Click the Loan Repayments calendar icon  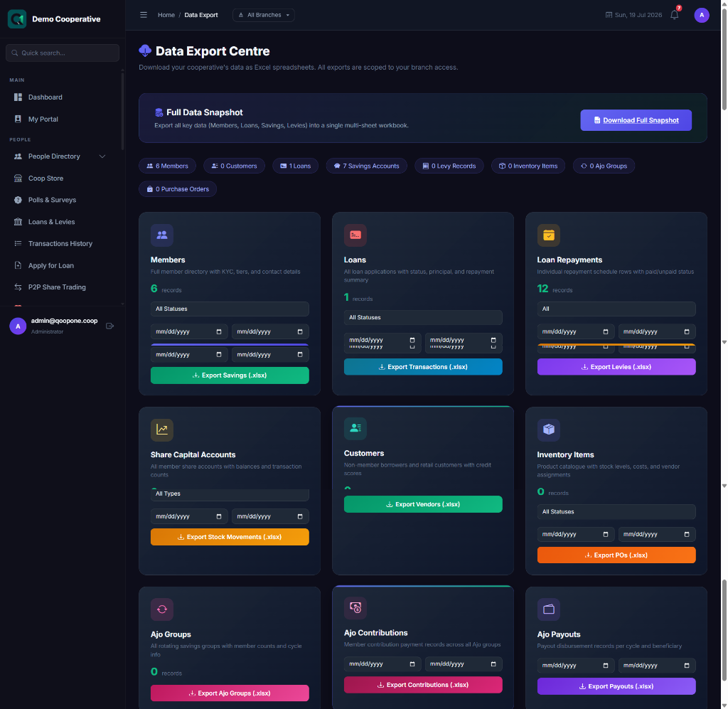pyautogui.click(x=549, y=235)
